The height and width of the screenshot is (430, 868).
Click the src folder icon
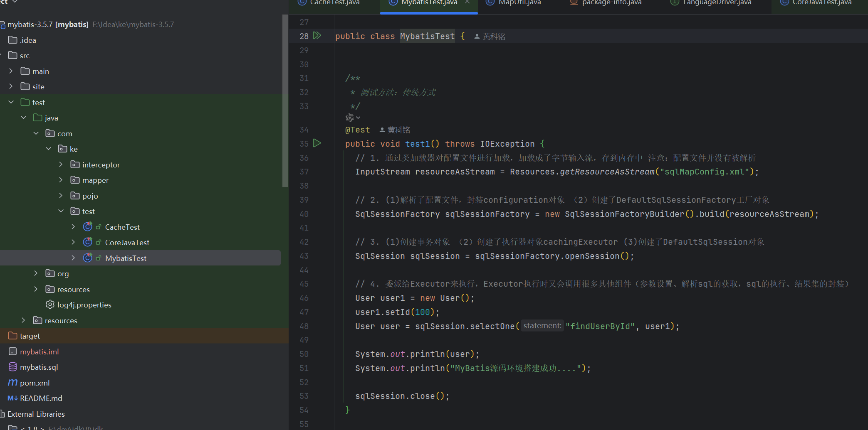[x=13, y=55]
